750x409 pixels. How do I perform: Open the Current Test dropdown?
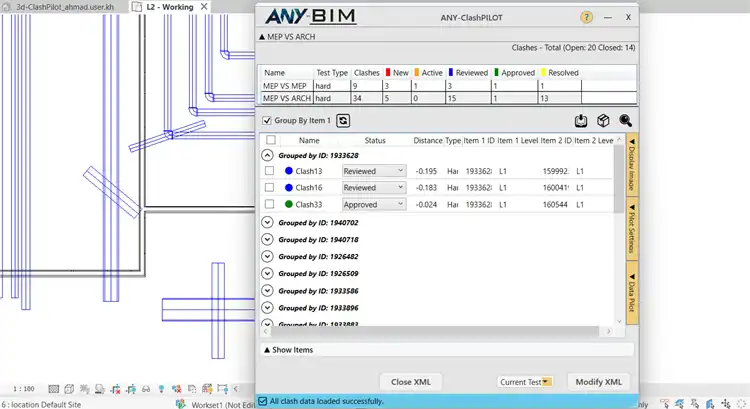(x=525, y=382)
